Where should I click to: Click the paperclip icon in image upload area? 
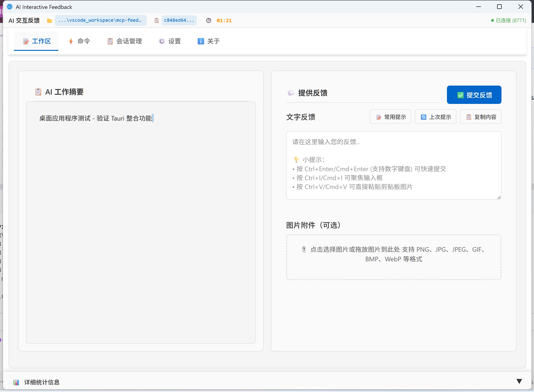tap(304, 250)
